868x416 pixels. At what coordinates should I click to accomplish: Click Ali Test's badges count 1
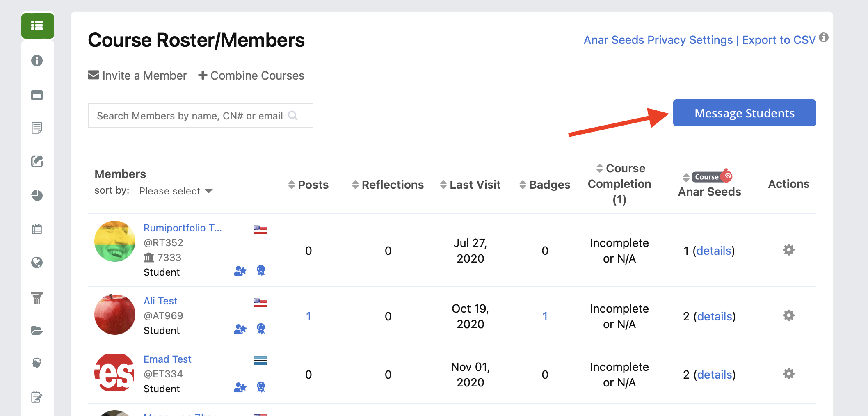tap(545, 316)
